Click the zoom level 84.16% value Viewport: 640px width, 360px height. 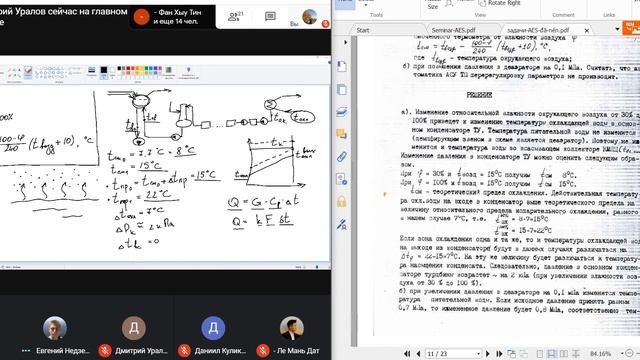point(600,353)
